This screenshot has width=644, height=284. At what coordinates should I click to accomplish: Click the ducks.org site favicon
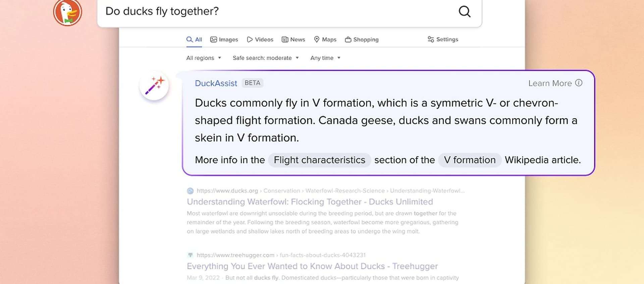190,191
